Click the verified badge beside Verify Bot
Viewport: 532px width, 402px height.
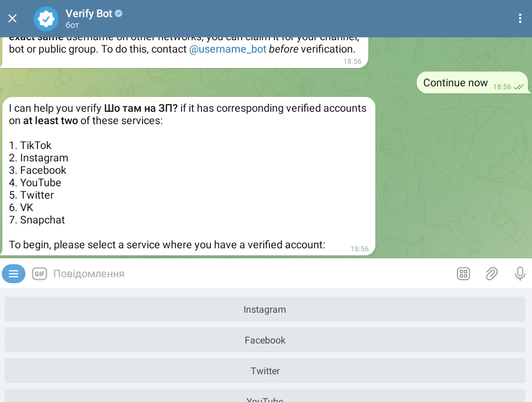[x=119, y=13]
